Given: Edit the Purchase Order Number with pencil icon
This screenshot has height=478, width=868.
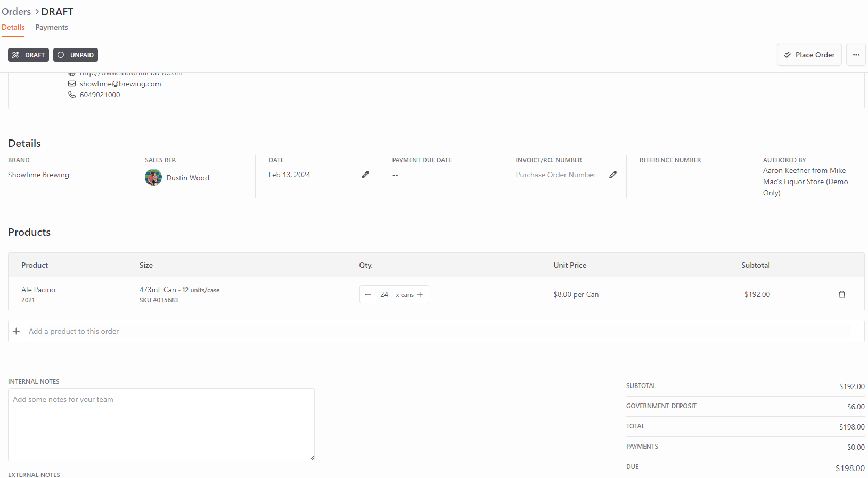Looking at the screenshot, I should [x=613, y=175].
